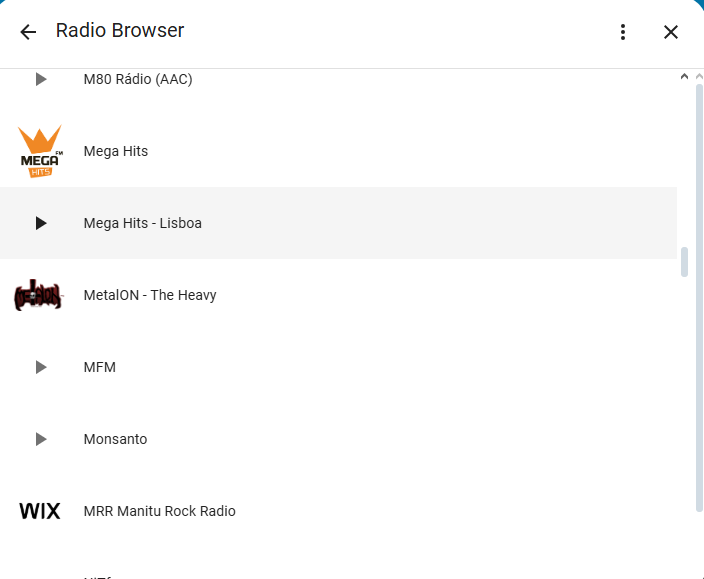Viewport: 704px width, 579px height.
Task: Click the scroll up arrow of the list
Action: click(x=684, y=76)
